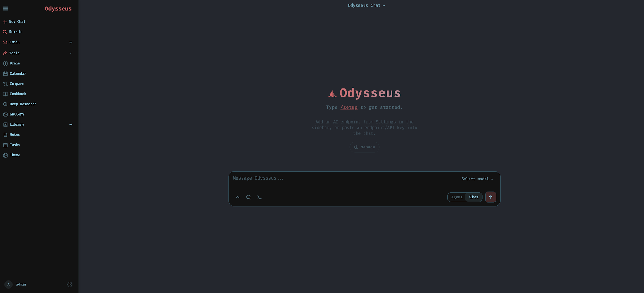The image size is (644, 293).
Task: Expand the upward chevron in message box
Action: tap(238, 197)
